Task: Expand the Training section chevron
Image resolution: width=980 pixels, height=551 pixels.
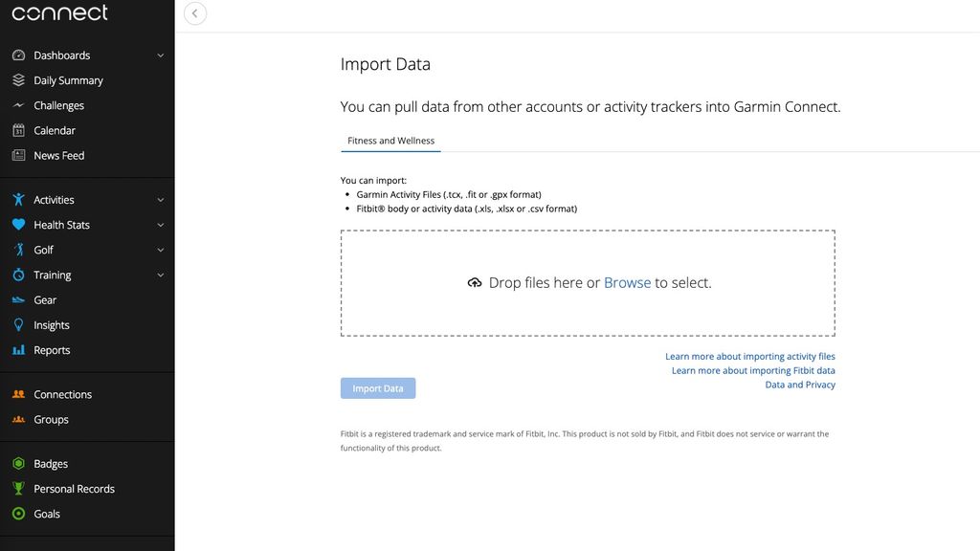Action: (160, 275)
